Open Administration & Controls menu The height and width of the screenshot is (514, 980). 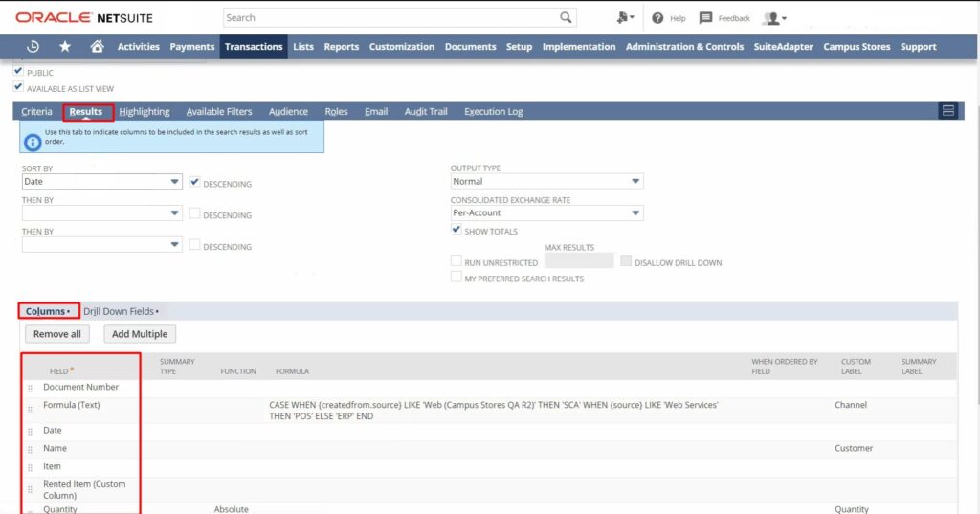click(x=684, y=46)
